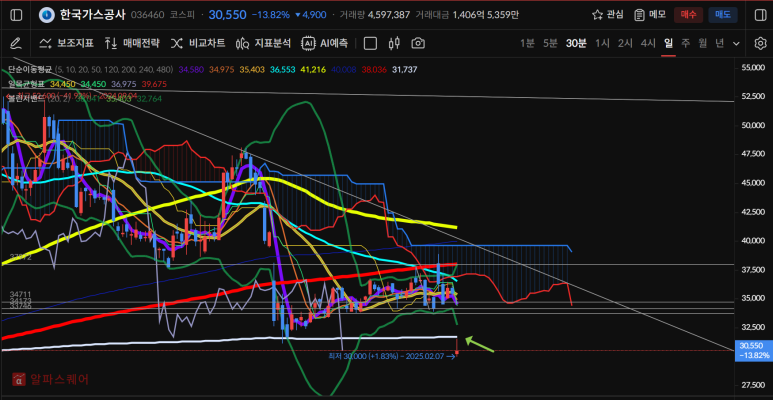Click moving average value 34,580
Screen dimensions: 773x400
[x=191, y=70]
